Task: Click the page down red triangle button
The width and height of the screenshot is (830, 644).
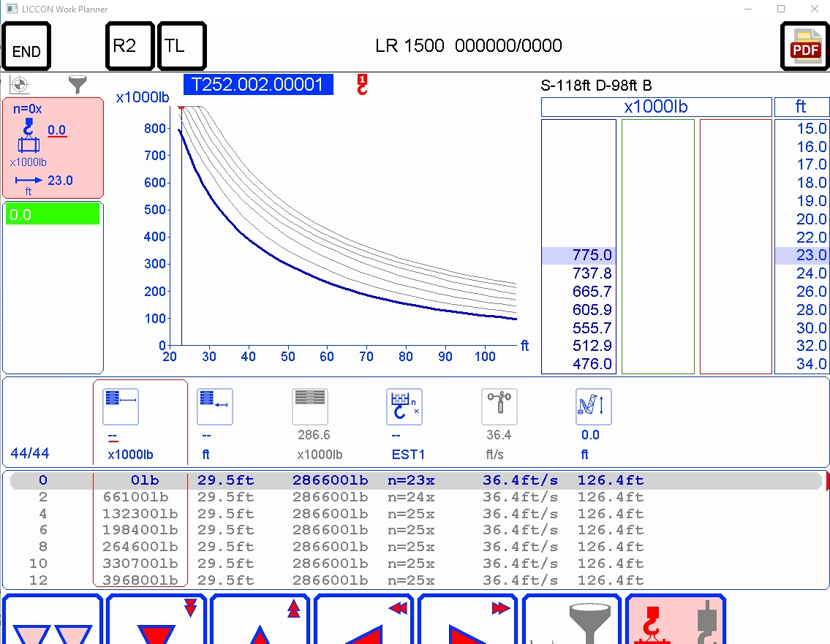Action: pos(156,619)
